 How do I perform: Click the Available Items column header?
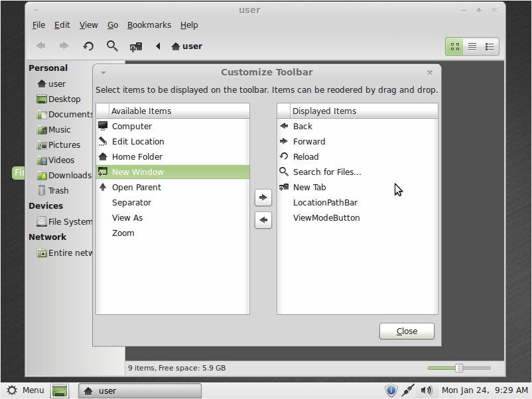pyautogui.click(x=180, y=111)
